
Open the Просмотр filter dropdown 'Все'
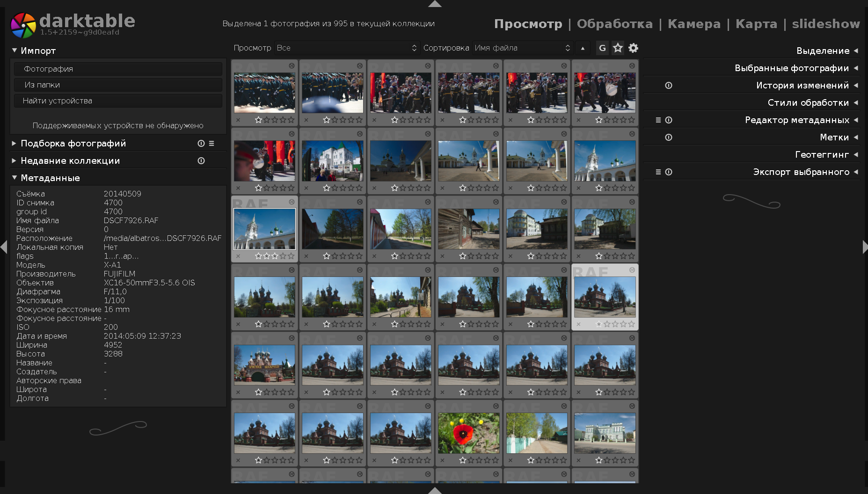click(346, 48)
